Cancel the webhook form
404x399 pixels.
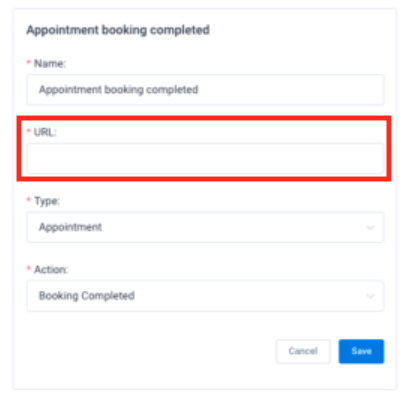point(303,351)
